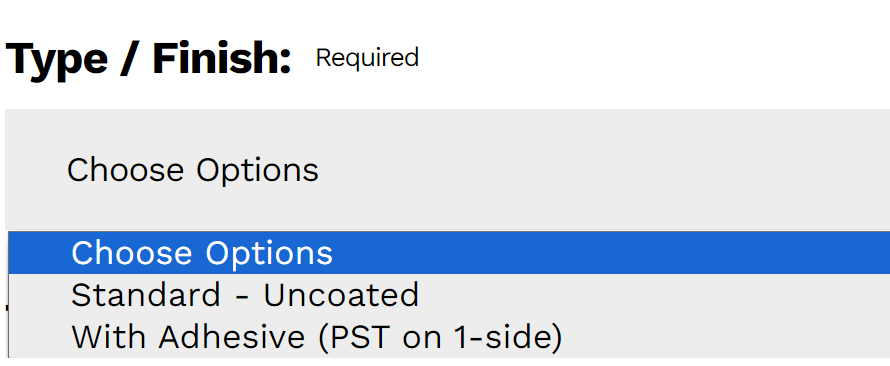The height and width of the screenshot is (366, 890).
Task: Pick the adhesive PST finish list item
Action: (450, 337)
